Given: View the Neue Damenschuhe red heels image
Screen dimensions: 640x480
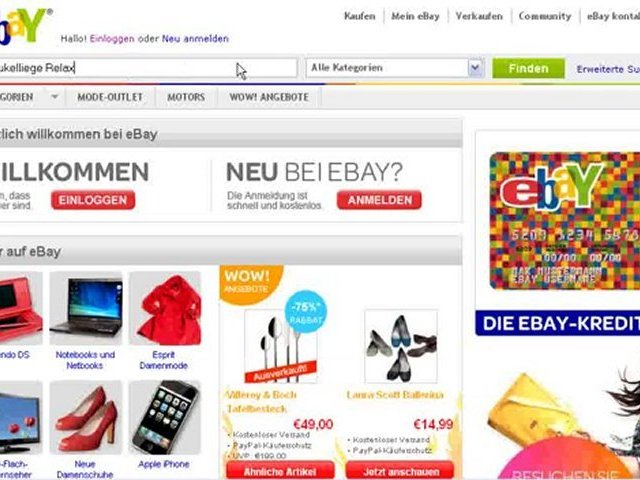Looking at the screenshot, I should tap(86, 417).
